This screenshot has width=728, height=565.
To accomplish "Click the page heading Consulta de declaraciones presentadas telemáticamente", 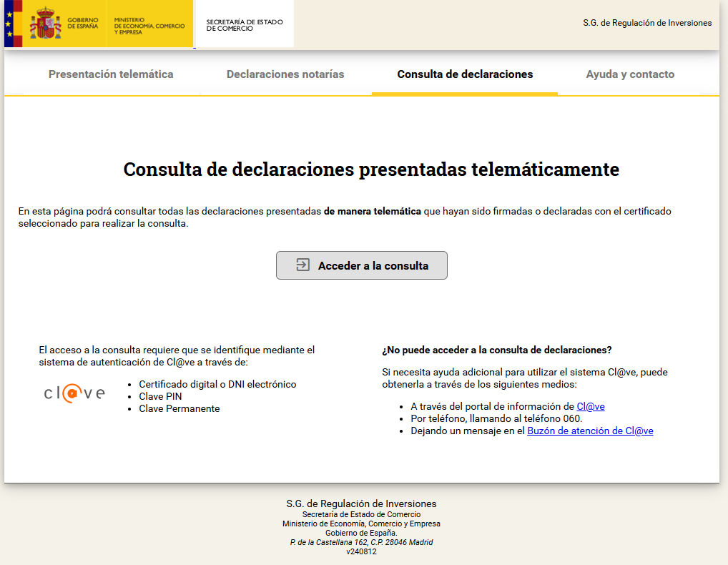I will pyautogui.click(x=371, y=169).
